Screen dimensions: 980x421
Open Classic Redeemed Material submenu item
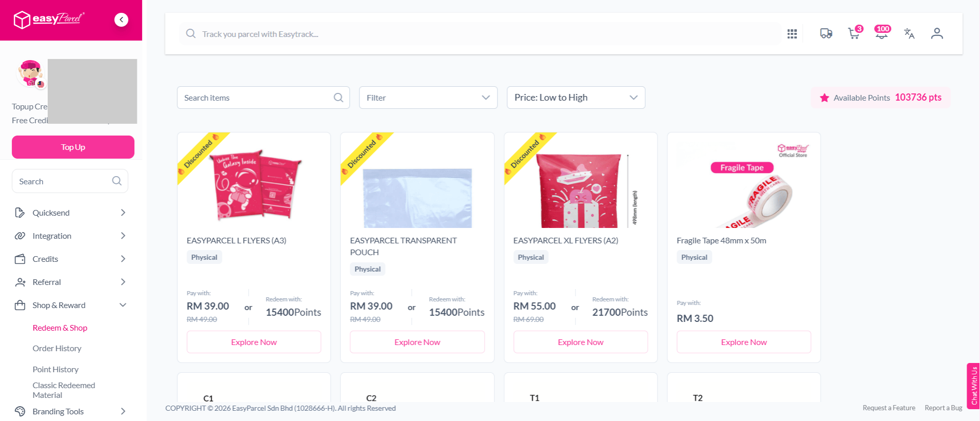point(64,390)
